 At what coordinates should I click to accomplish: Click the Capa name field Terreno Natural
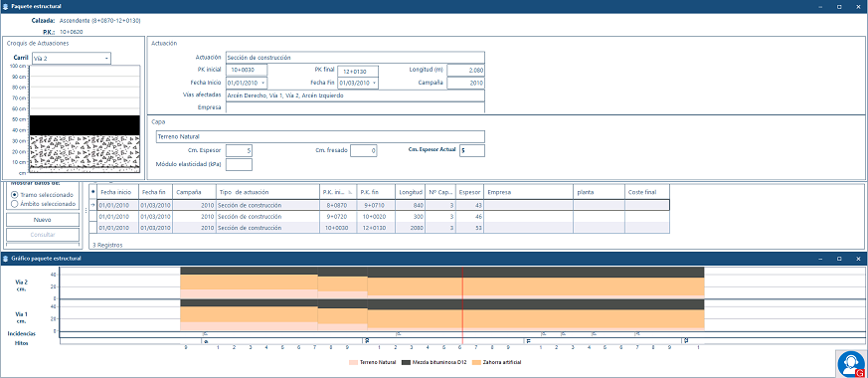[319, 136]
